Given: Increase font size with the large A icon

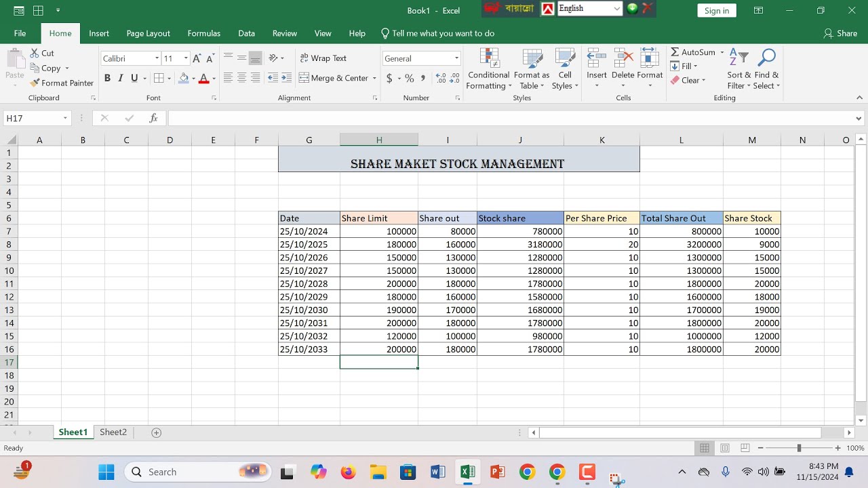Looking at the screenshot, I should pyautogui.click(x=197, y=58).
